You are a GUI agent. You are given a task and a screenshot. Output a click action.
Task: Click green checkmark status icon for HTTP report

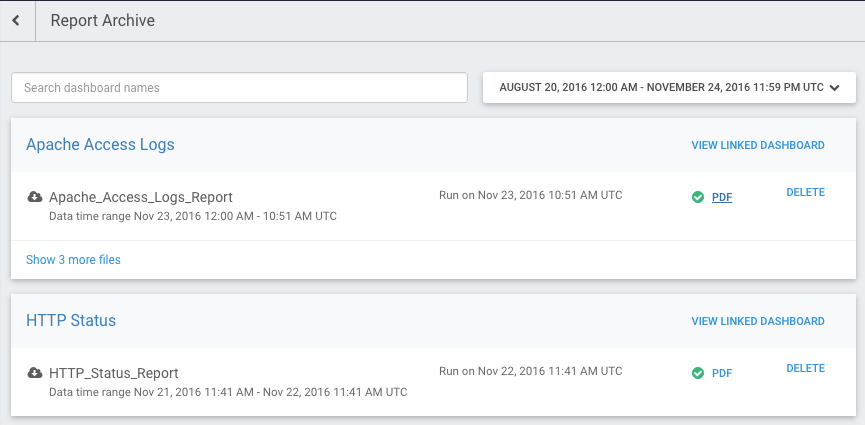point(698,373)
